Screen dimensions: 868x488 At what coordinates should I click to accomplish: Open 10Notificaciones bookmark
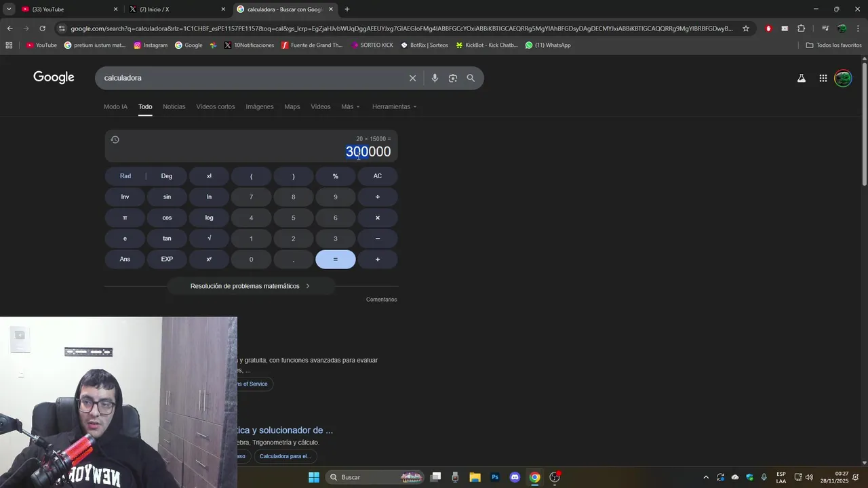(x=249, y=45)
